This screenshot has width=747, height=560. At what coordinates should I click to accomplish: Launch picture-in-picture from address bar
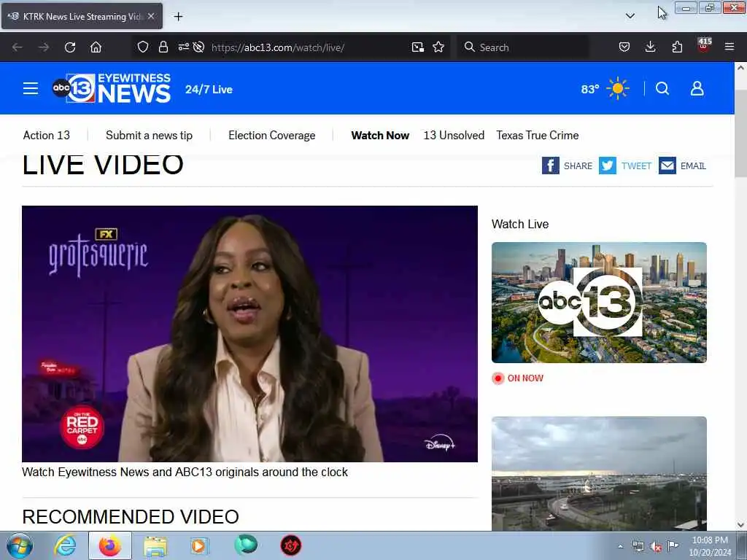coord(418,47)
